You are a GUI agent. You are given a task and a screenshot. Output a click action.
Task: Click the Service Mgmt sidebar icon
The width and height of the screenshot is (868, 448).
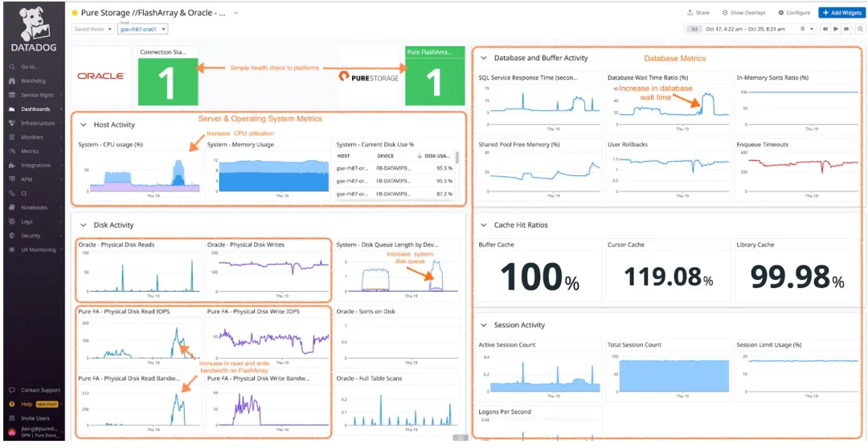tap(11, 95)
